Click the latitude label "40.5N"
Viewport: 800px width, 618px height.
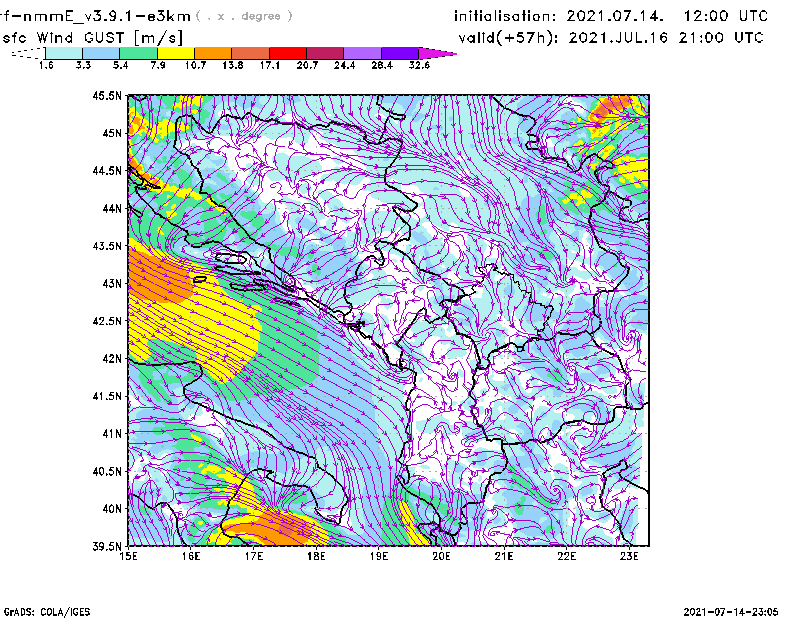(107, 471)
